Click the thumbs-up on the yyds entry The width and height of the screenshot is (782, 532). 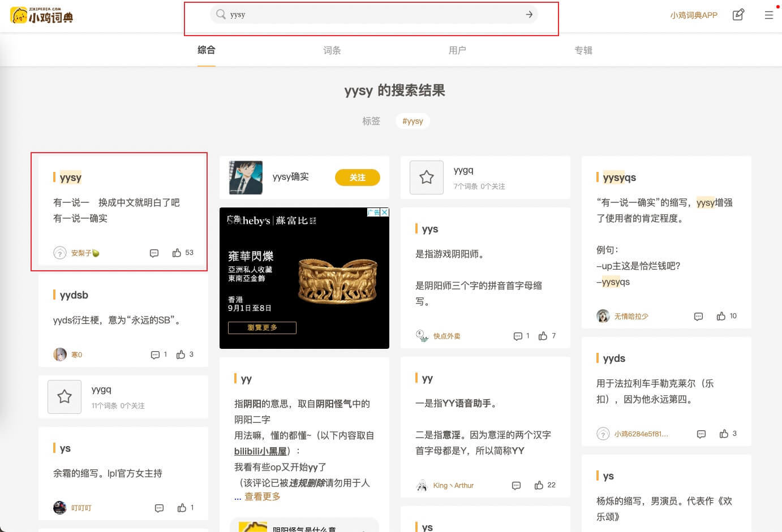[725, 434]
